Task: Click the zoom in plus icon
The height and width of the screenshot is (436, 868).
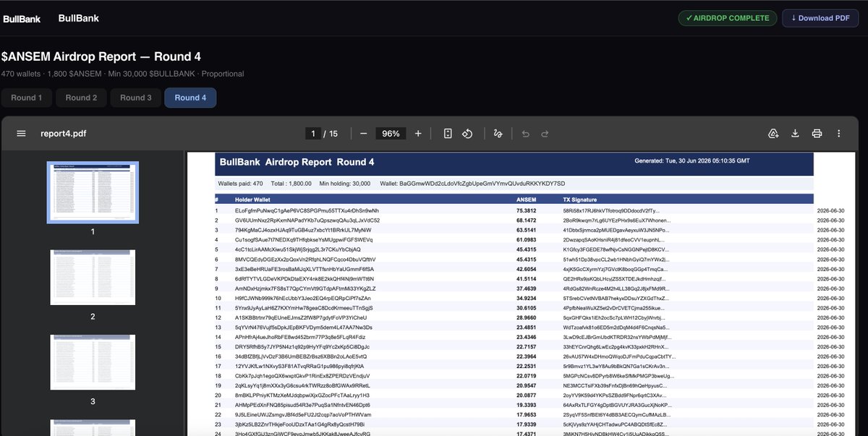Action: [x=418, y=134]
